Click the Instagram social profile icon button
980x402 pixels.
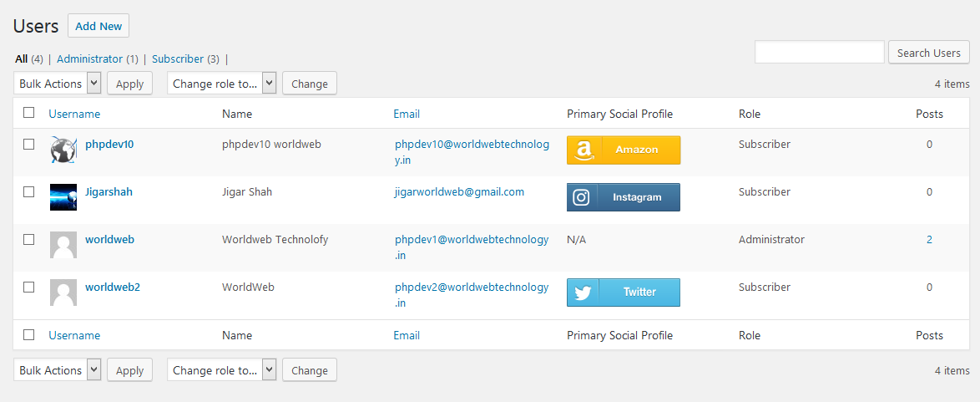(623, 197)
